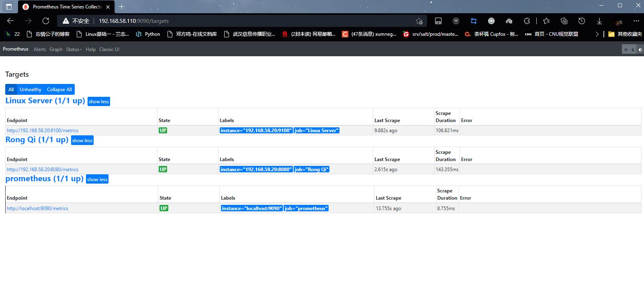Viewport: 644px width, 282px height.
Task: Switch to Classic UI
Action: pos(109,49)
